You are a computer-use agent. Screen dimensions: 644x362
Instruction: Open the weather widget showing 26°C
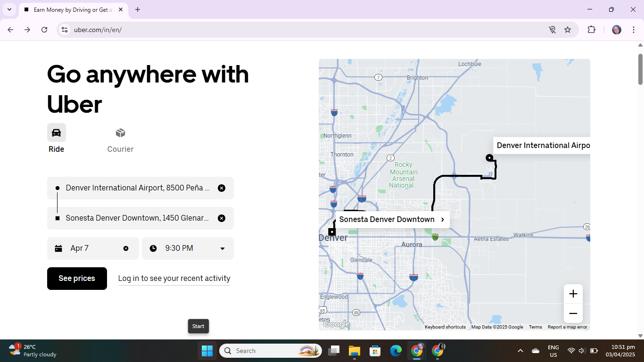coord(32,350)
